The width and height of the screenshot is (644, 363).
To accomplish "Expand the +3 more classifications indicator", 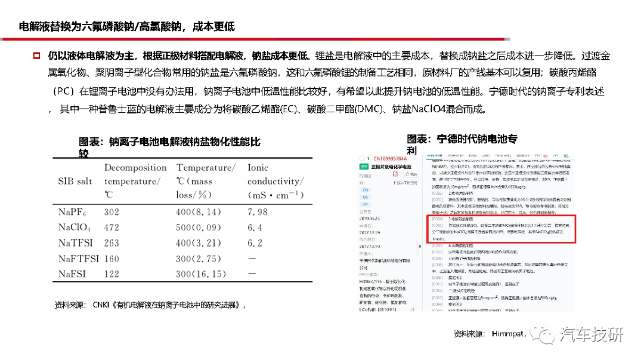I will [x=412, y=309].
